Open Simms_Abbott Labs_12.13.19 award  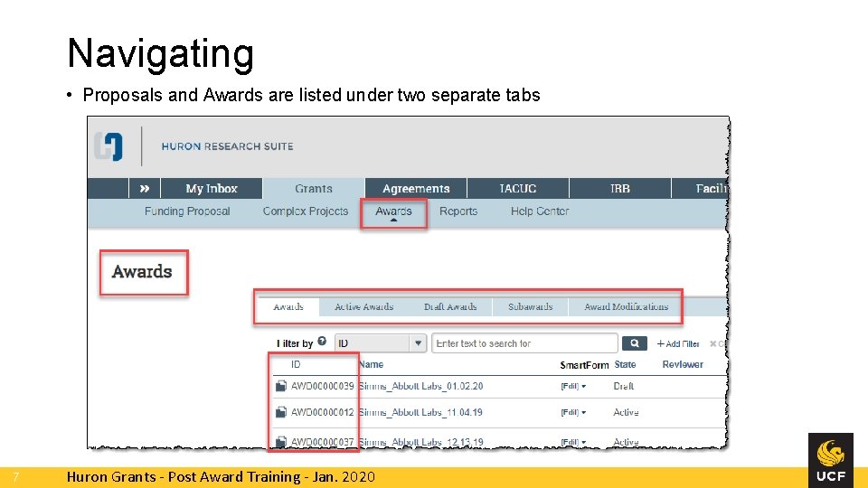click(420, 442)
